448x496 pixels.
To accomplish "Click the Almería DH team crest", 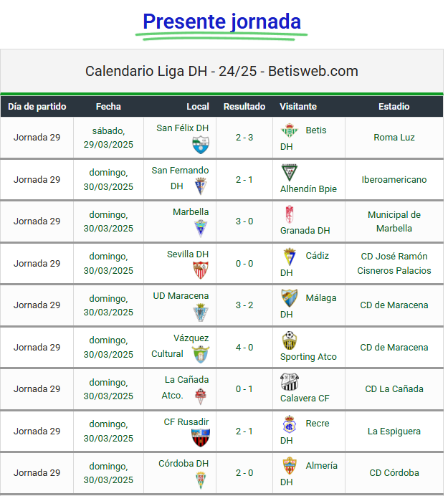I will click(289, 466).
